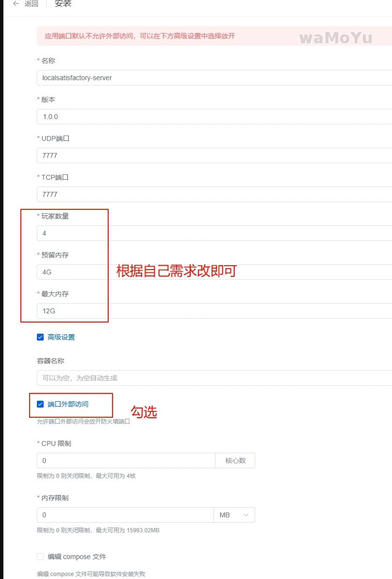Click into the TCP端口 input
This screenshot has width=392, height=579.
(x=213, y=194)
